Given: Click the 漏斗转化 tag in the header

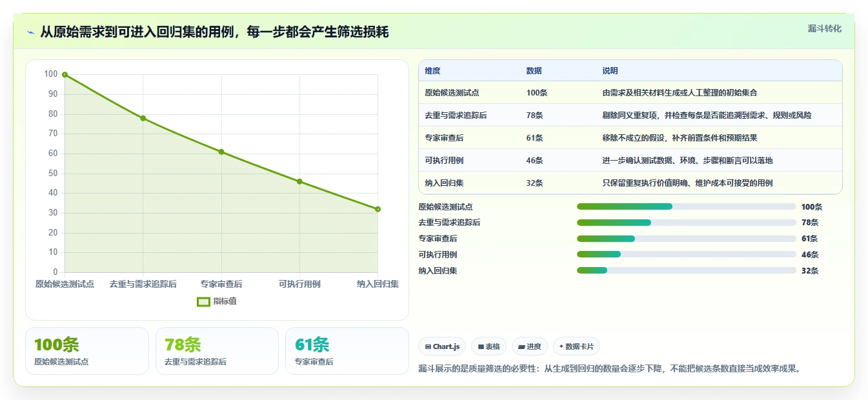Looking at the screenshot, I should [825, 28].
